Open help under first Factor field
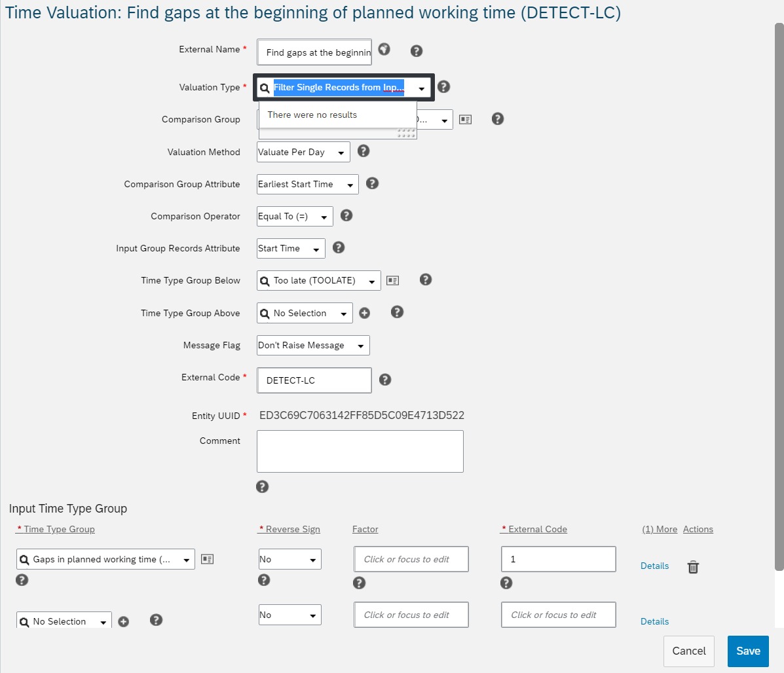Viewport: 784px width, 673px height. coord(359,583)
